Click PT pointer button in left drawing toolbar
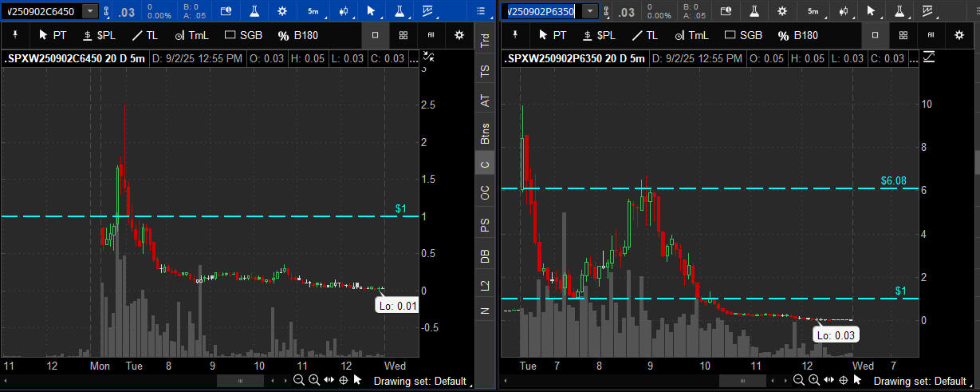Image resolution: width=980 pixels, height=392 pixels. point(53,35)
